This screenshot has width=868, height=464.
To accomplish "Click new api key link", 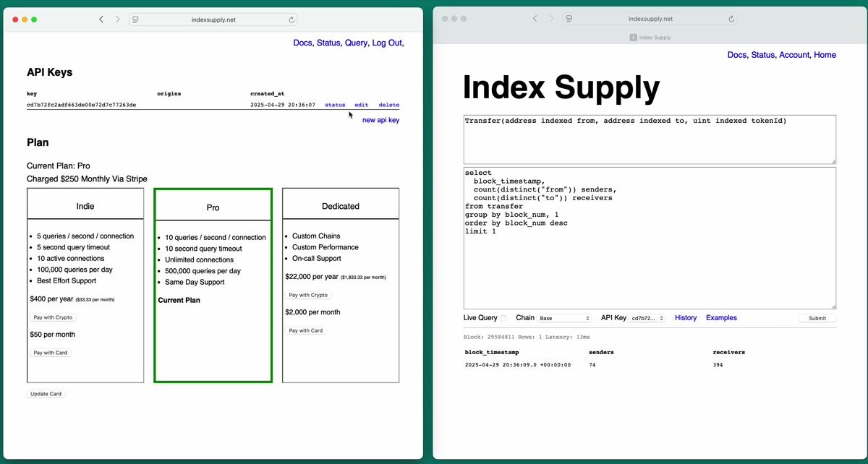I will click(380, 120).
